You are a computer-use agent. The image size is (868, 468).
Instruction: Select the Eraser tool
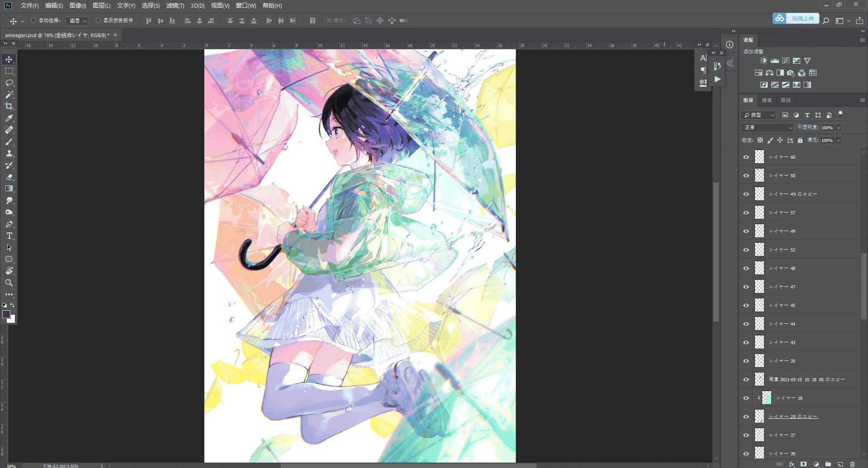point(9,177)
